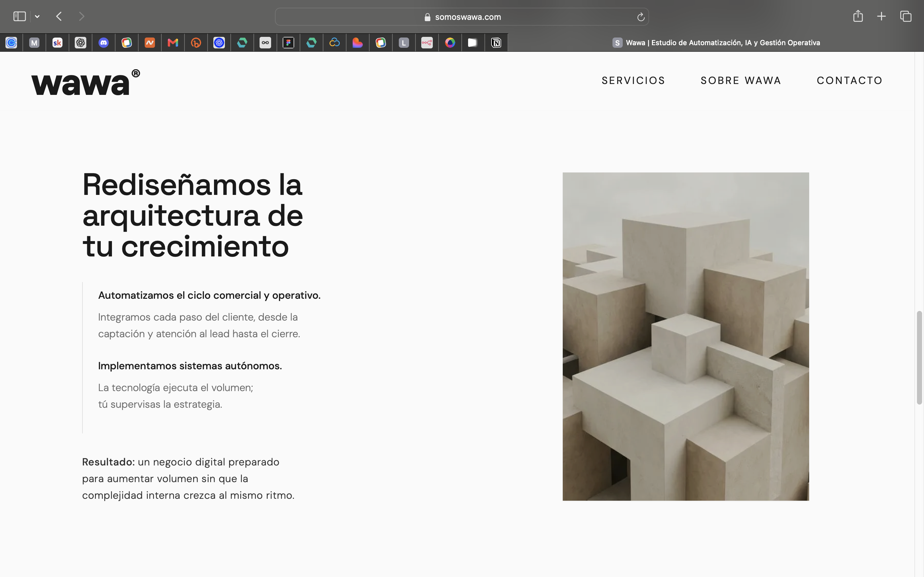924x577 pixels.
Task: Click the wawa logo
Action: click(x=86, y=82)
